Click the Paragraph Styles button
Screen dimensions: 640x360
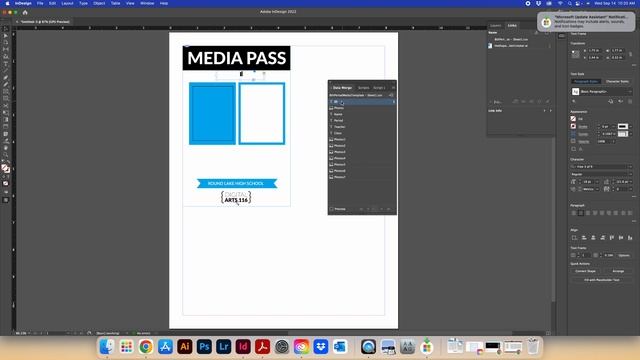586,82
